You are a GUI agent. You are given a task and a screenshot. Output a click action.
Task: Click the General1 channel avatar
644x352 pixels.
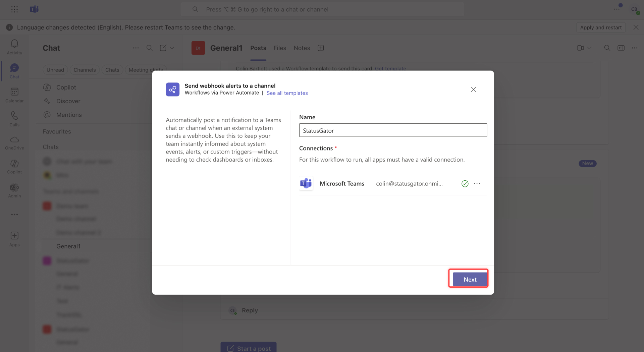pyautogui.click(x=198, y=48)
